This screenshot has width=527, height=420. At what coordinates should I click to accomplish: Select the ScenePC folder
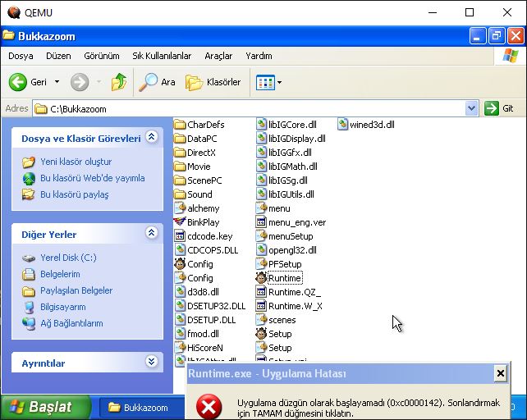(x=199, y=180)
